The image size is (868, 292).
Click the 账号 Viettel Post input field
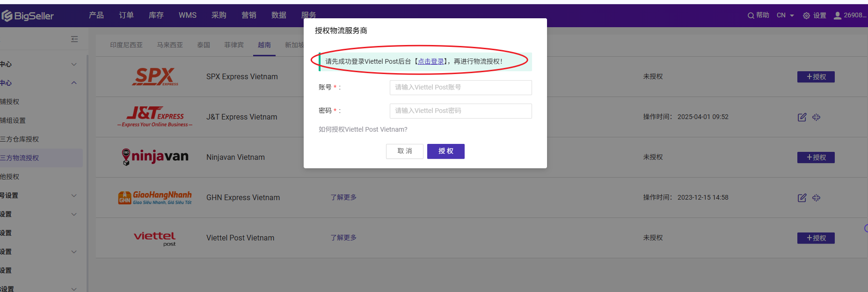click(x=460, y=88)
